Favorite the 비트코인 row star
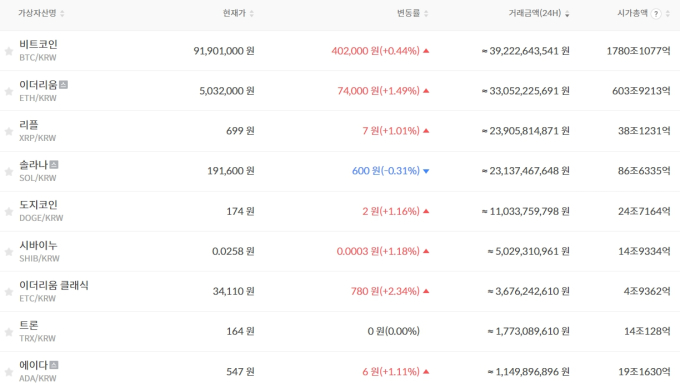 click(9, 52)
